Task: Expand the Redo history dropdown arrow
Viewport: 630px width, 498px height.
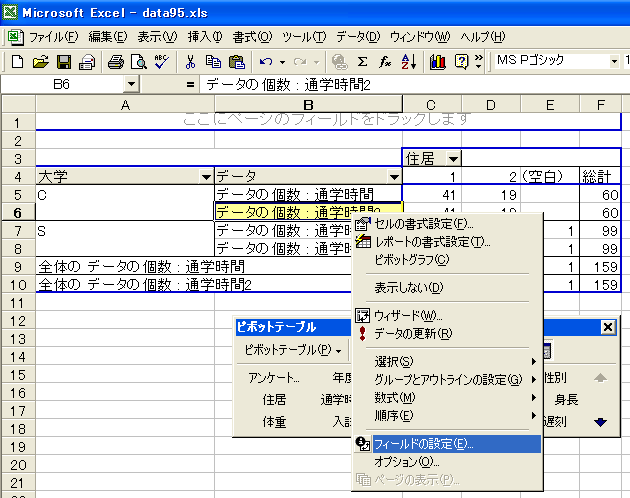Action: [317, 62]
